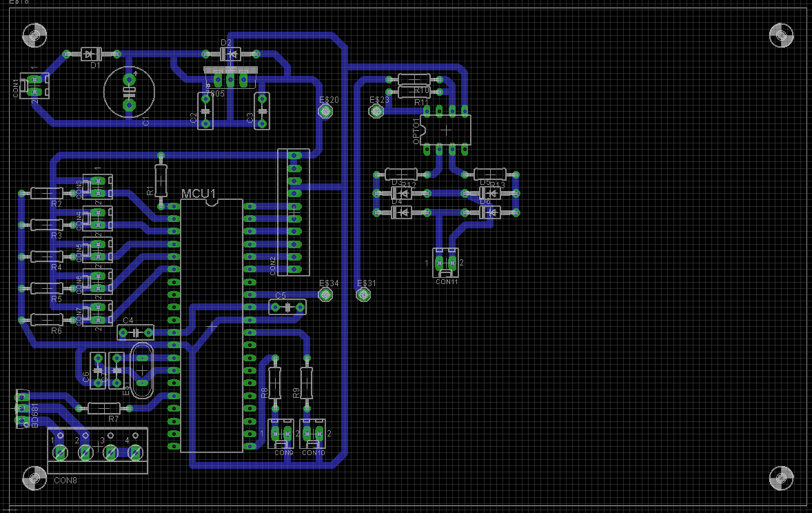Select the D1 diode component
Screen dimensions: 812x513
91,53
